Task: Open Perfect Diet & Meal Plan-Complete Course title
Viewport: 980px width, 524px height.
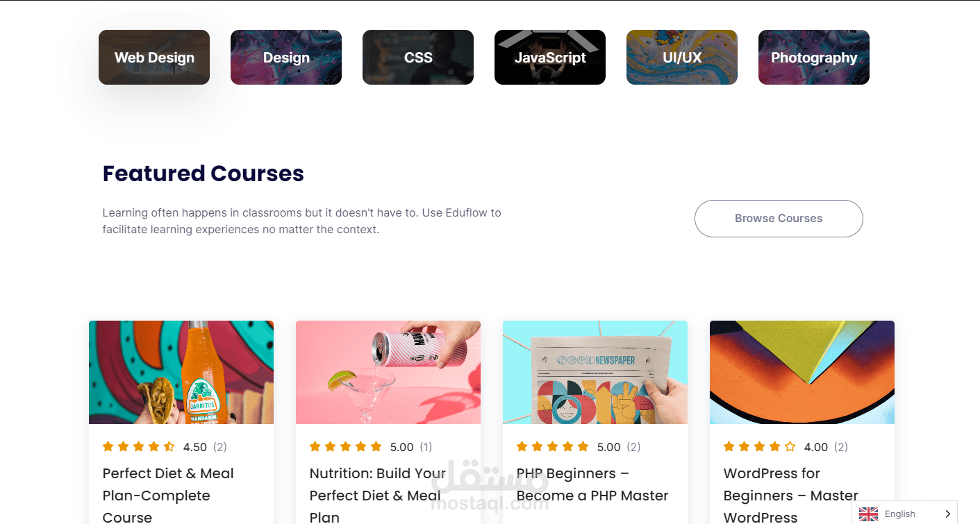Action: tap(168, 496)
